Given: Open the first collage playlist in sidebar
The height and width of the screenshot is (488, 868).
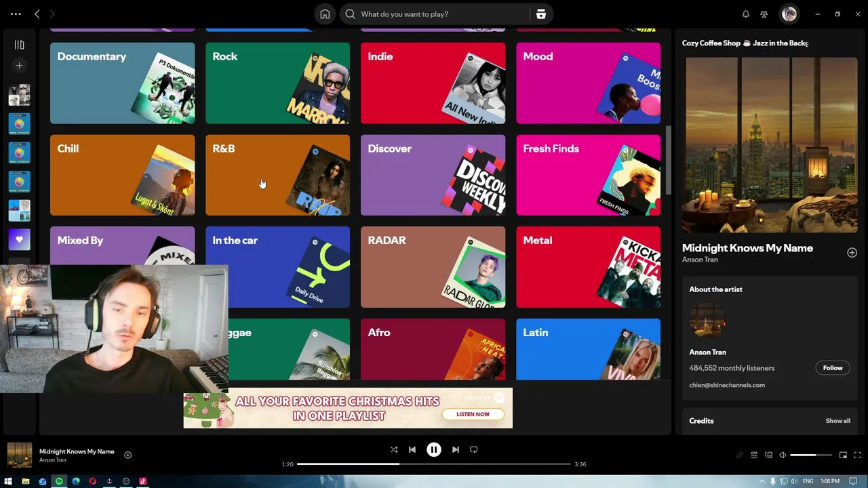Looking at the screenshot, I should (19, 95).
